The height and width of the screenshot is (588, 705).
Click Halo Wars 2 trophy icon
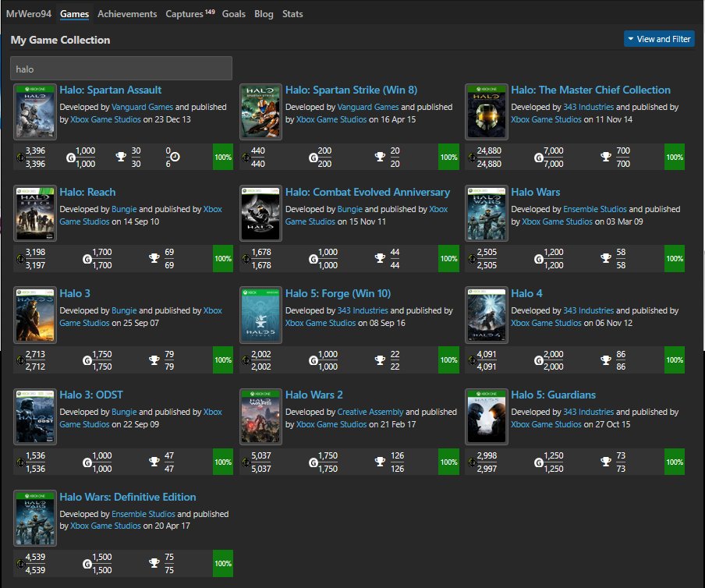coord(380,462)
